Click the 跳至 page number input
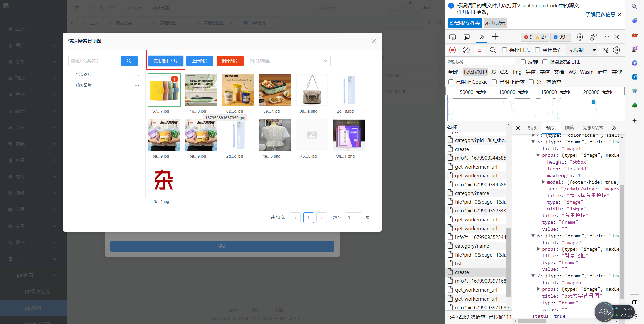The height and width of the screenshot is (324, 644). (x=353, y=218)
